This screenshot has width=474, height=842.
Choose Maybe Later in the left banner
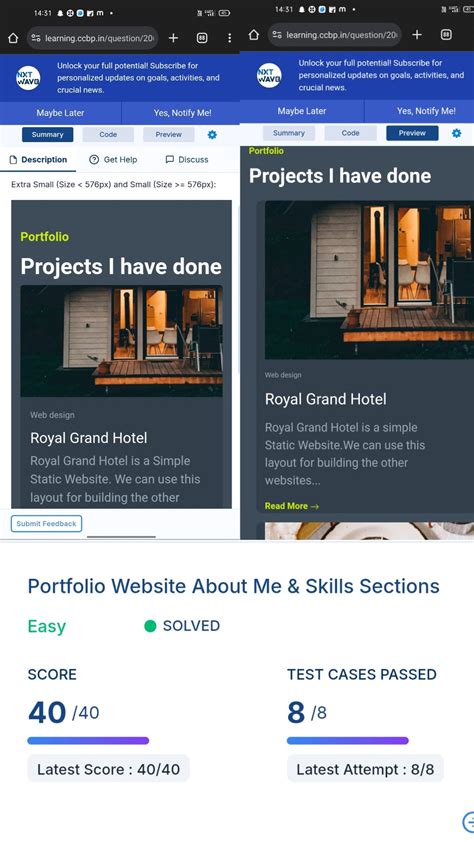(60, 113)
